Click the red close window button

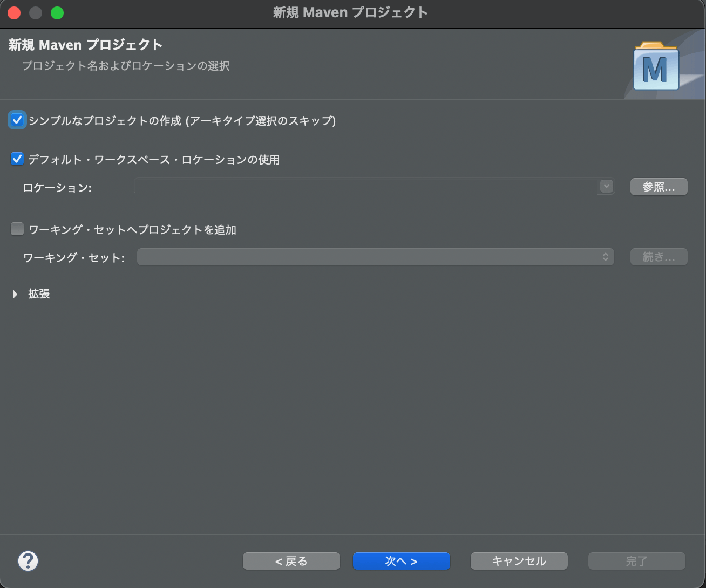tap(15, 13)
